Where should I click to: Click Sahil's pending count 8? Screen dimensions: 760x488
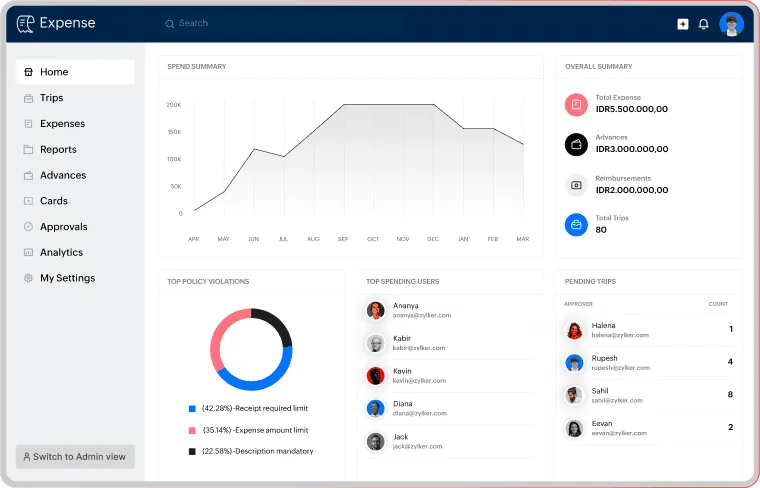[x=730, y=394]
